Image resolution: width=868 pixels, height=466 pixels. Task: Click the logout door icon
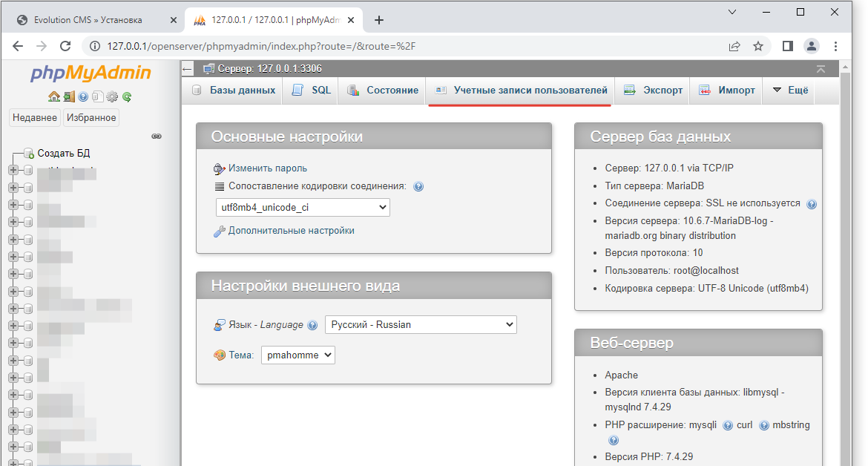point(70,96)
